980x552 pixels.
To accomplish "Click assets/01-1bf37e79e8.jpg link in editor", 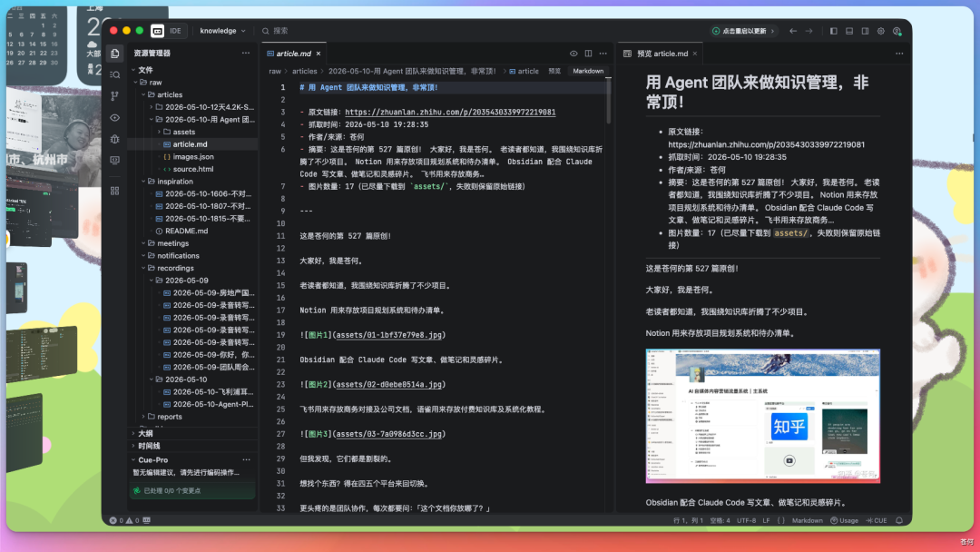I will (388, 335).
